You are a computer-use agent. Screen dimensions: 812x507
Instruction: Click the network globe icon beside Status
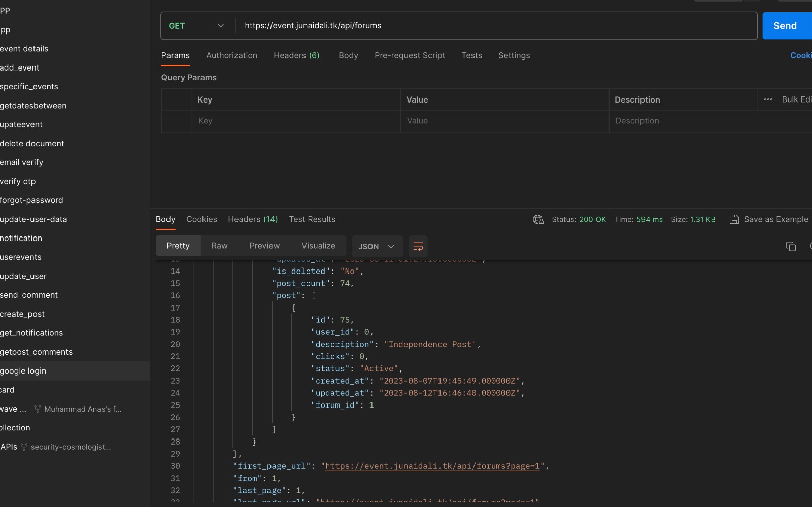(538, 219)
